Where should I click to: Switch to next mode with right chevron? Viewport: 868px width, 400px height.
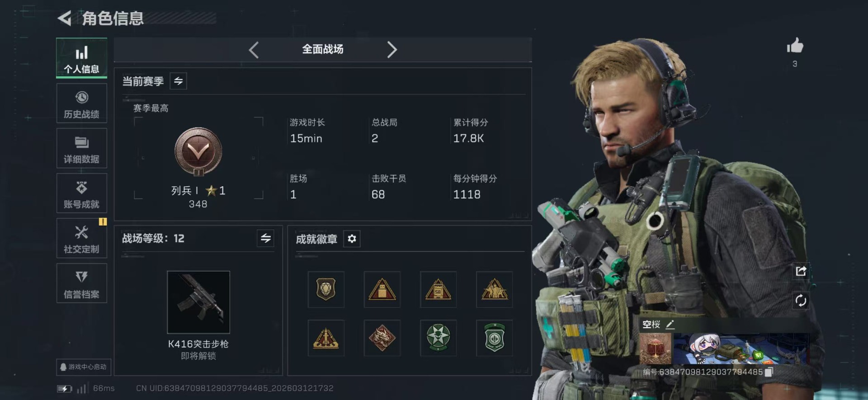pos(392,50)
